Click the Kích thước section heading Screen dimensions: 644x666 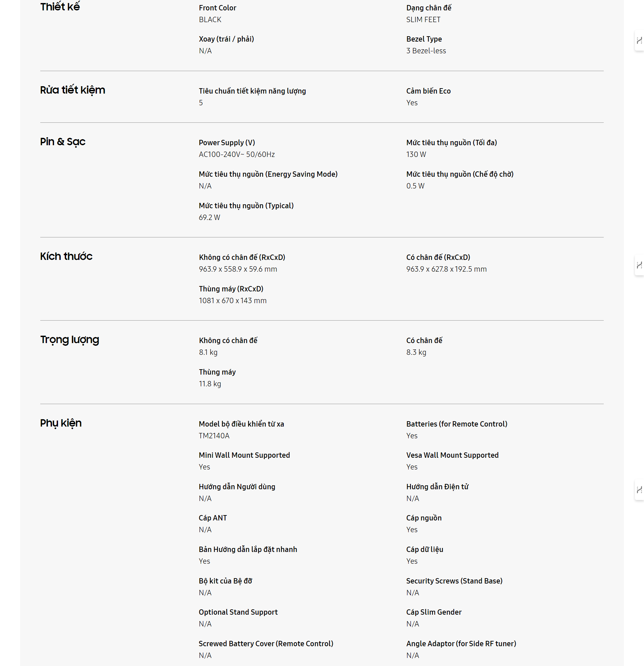[x=66, y=256]
